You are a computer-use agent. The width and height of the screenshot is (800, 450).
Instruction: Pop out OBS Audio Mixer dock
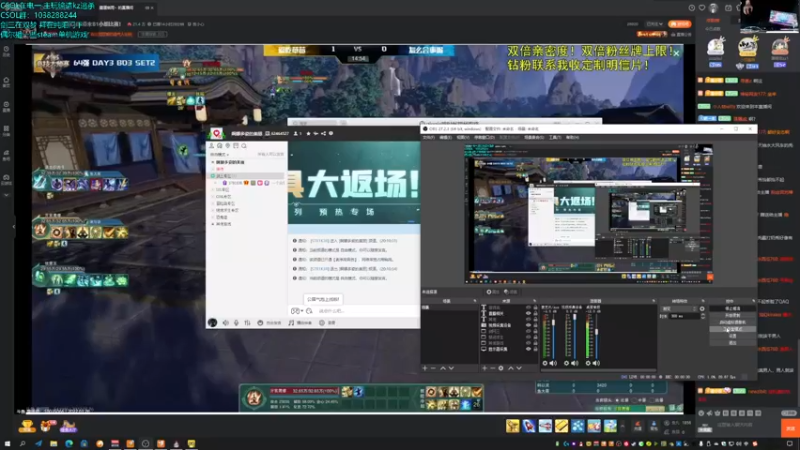point(654,301)
